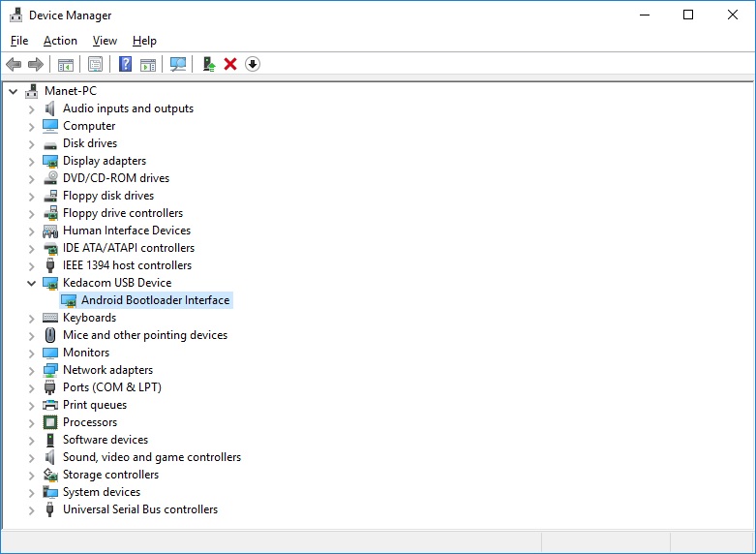Screen dimensions: 756x554
Task: Click the Device Manager title bar icon
Action: pos(15,15)
